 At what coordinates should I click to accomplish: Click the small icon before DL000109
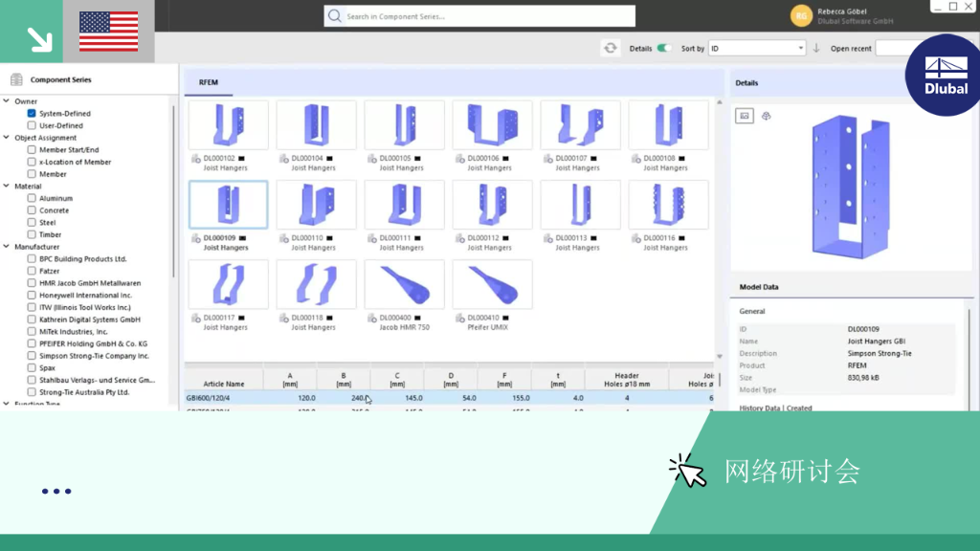(x=195, y=238)
